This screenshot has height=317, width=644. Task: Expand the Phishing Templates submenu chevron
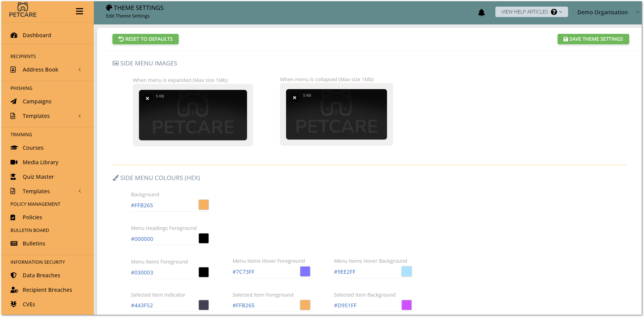pyautogui.click(x=80, y=116)
